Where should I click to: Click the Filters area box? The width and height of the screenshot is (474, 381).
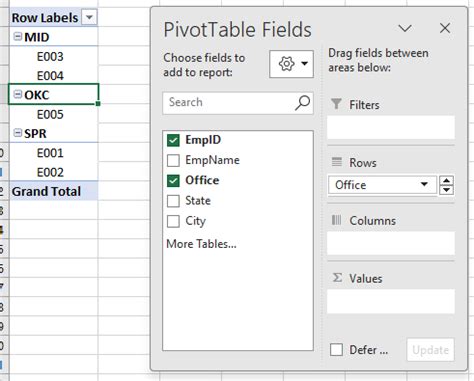pos(391,127)
